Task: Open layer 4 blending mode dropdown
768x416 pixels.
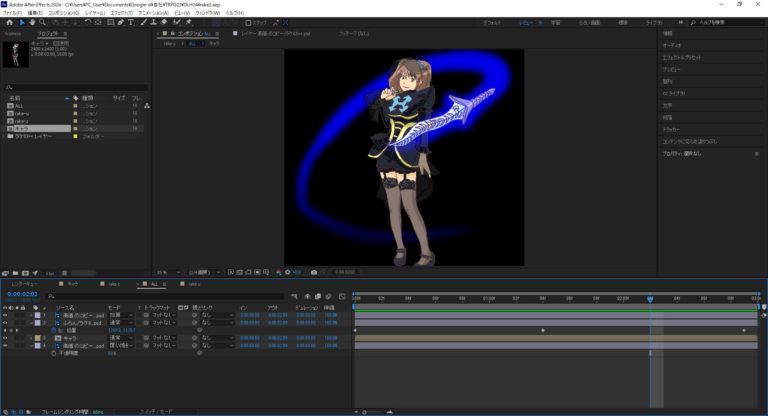Action: 121,345
